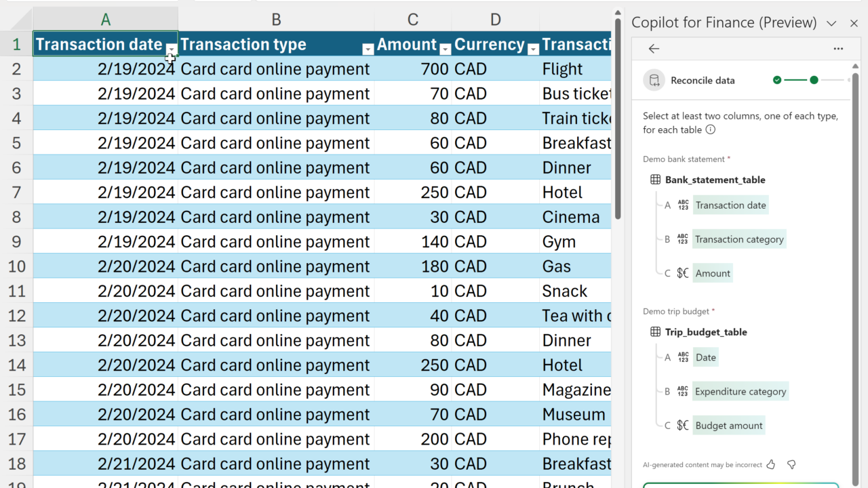Click the info icon beside the column instructions
868x488 pixels.
pyautogui.click(x=710, y=129)
